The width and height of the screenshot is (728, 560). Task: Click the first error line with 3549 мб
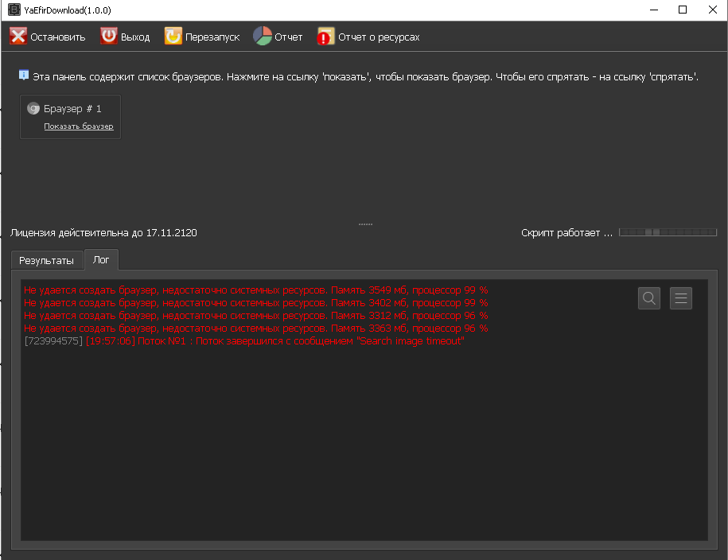pos(255,290)
